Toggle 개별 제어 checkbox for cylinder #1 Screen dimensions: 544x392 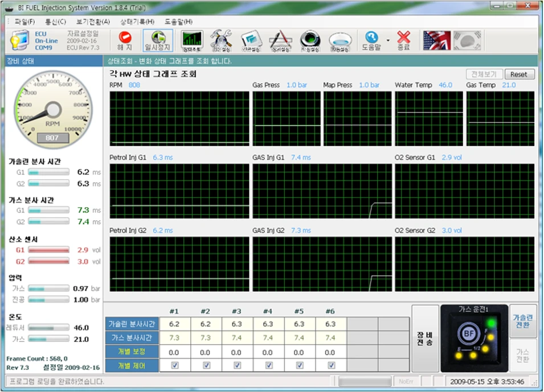tap(175, 365)
